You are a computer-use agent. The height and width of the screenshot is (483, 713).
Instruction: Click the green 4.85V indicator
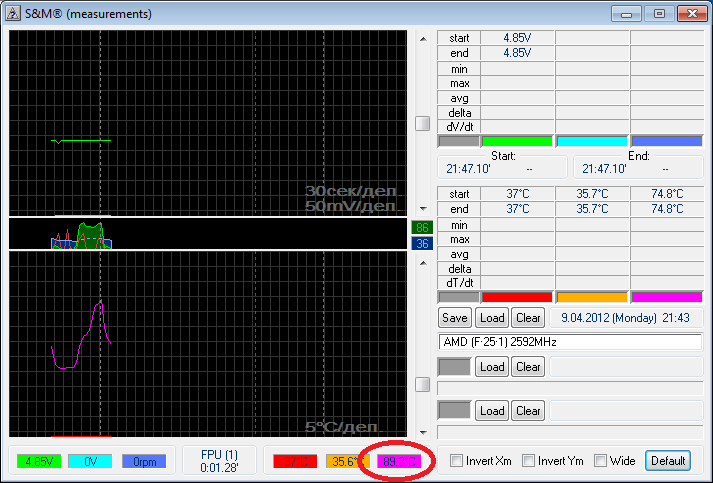click(39, 462)
